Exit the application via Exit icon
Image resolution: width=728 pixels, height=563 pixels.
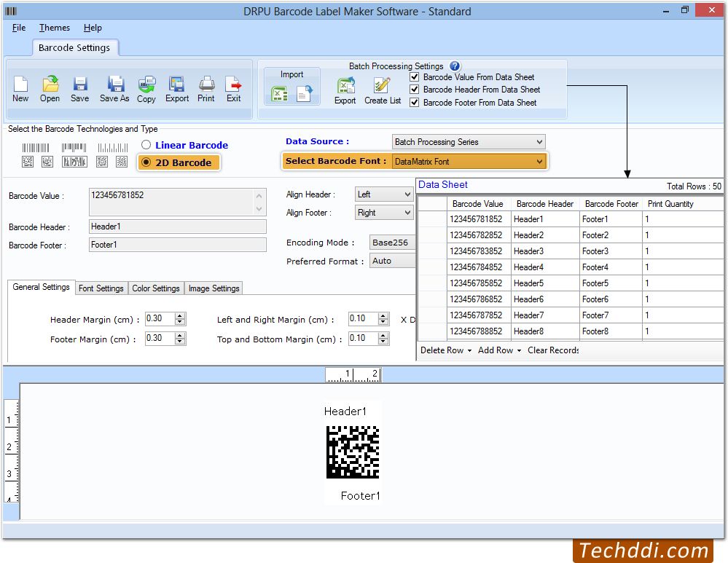pos(233,89)
